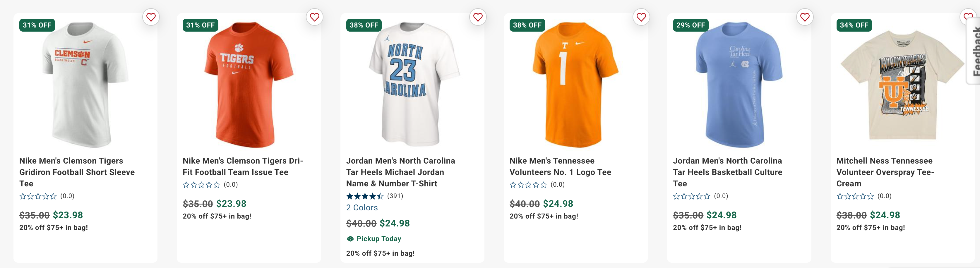
Task: Open Nike Tennessee Volunteers No. 1 Logo Tee
Action: coord(560,166)
